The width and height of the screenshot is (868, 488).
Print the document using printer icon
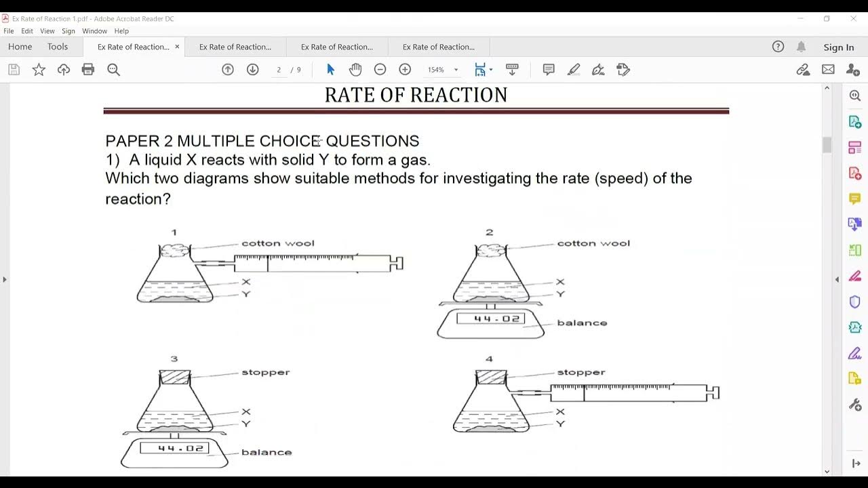[88, 69]
